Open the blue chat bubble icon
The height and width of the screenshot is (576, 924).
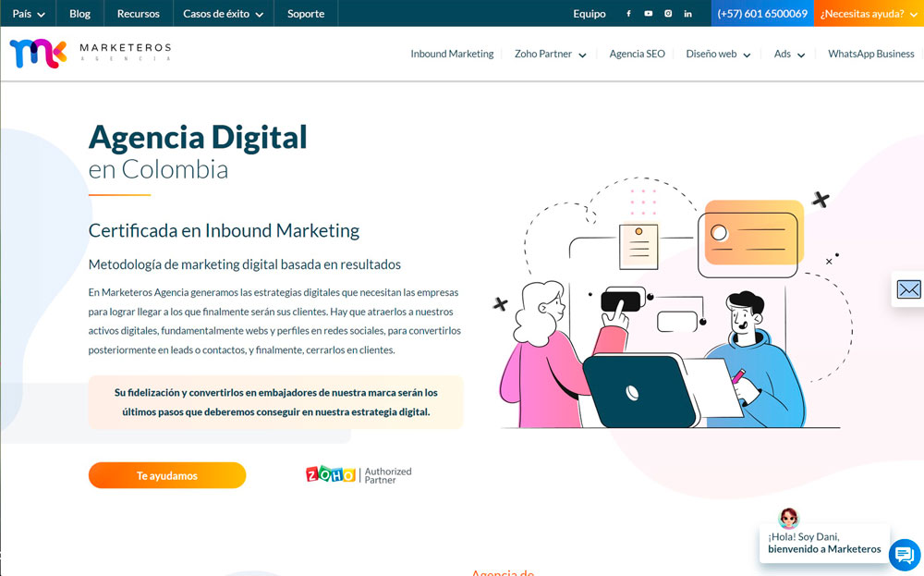pyautogui.click(x=904, y=555)
